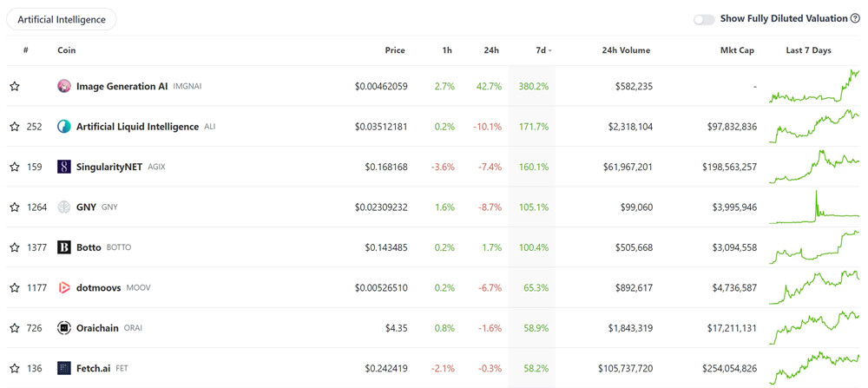This screenshot has width=868, height=388.
Task: Click 24h change -10.1%
Action: click(x=487, y=127)
